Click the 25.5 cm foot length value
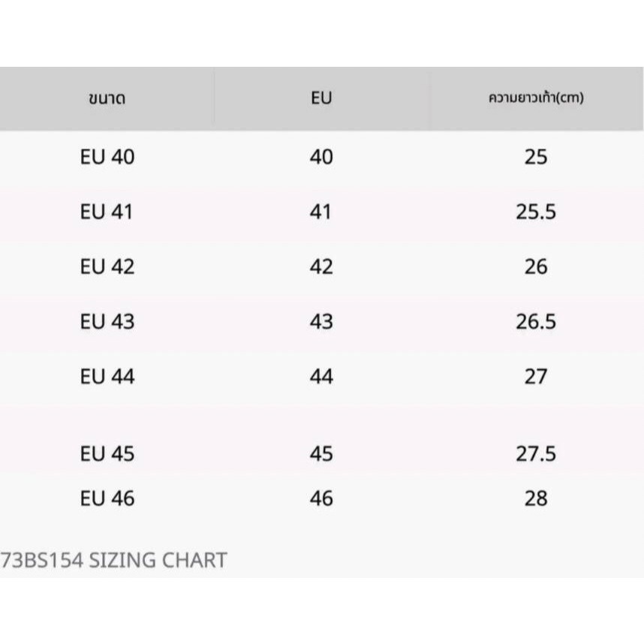 point(536,212)
